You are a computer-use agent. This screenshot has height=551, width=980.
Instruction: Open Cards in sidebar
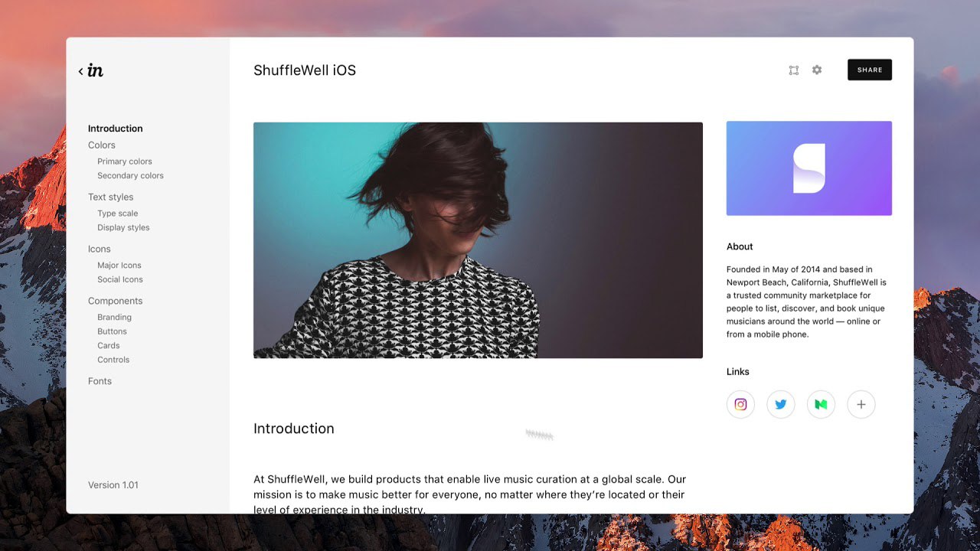click(109, 345)
